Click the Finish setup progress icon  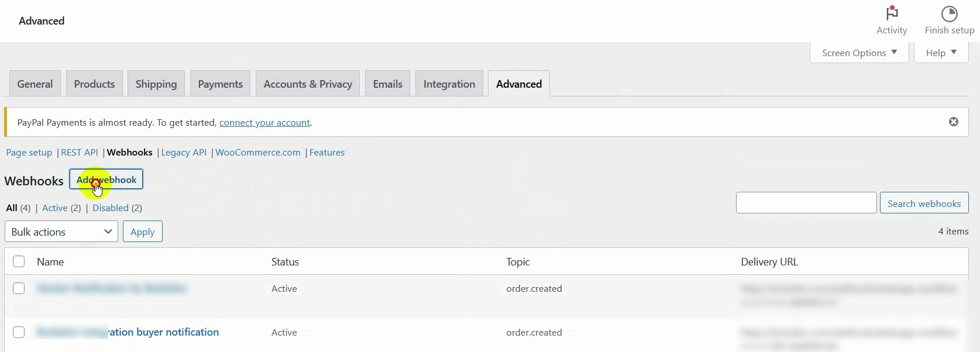click(x=949, y=13)
